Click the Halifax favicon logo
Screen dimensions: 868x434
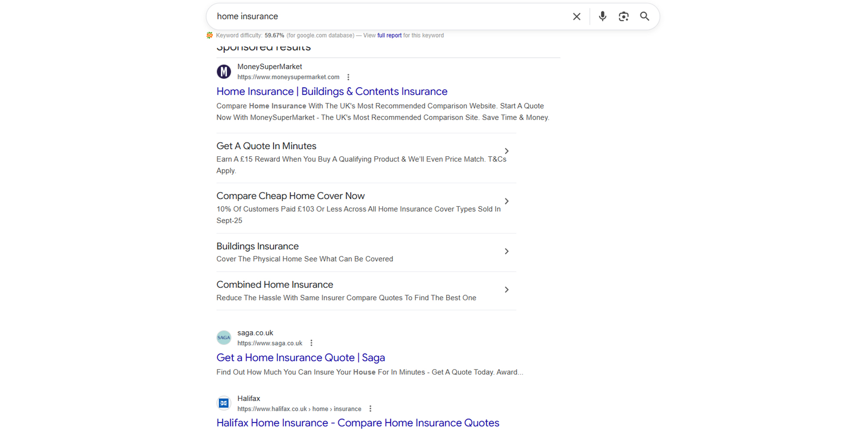(x=224, y=403)
